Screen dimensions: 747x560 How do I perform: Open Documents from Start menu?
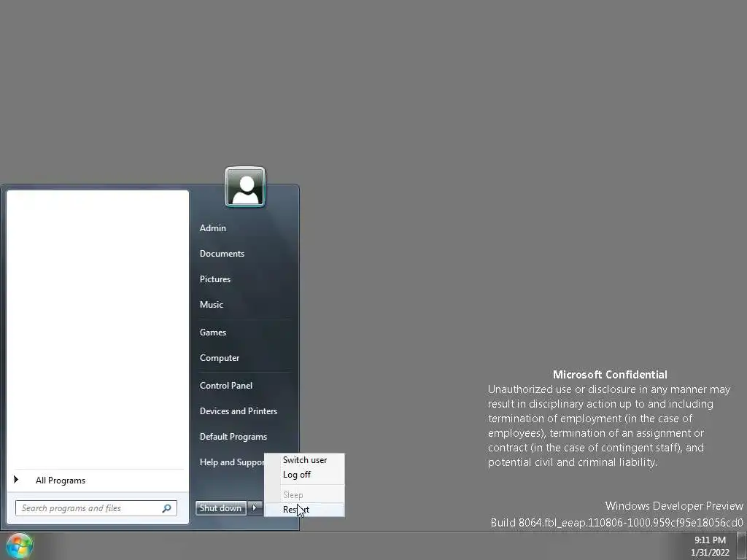click(222, 254)
